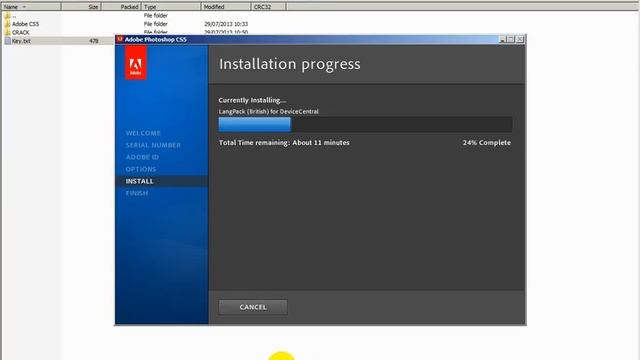Click the 'Currently Installing...' label
640x360 pixels.
point(252,100)
